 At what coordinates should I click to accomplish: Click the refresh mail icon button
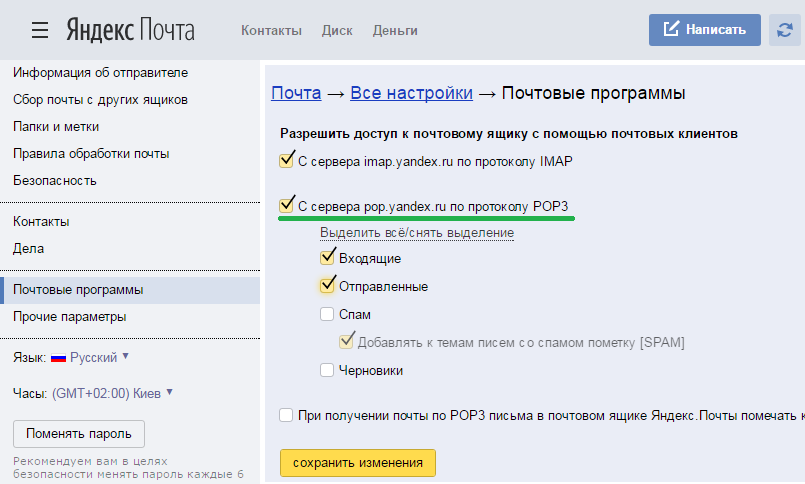pyautogui.click(x=784, y=30)
